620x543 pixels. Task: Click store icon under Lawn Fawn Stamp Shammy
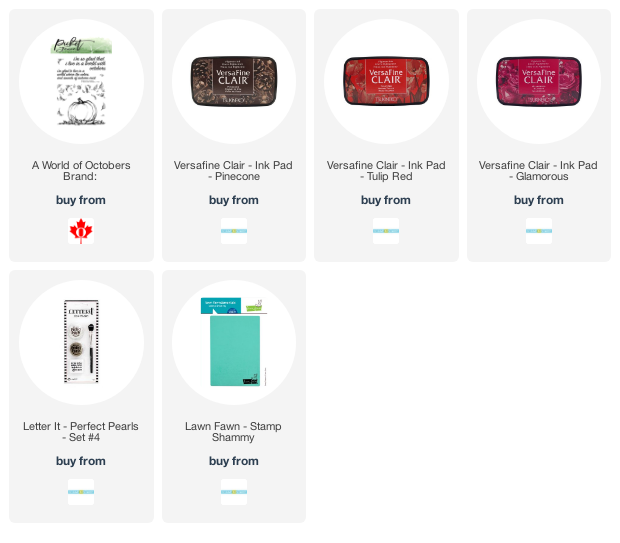234,492
